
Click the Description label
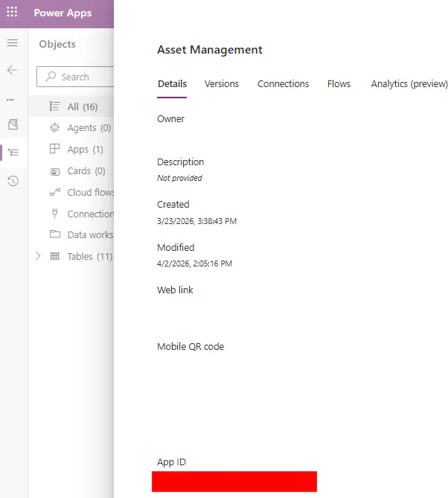tap(180, 162)
